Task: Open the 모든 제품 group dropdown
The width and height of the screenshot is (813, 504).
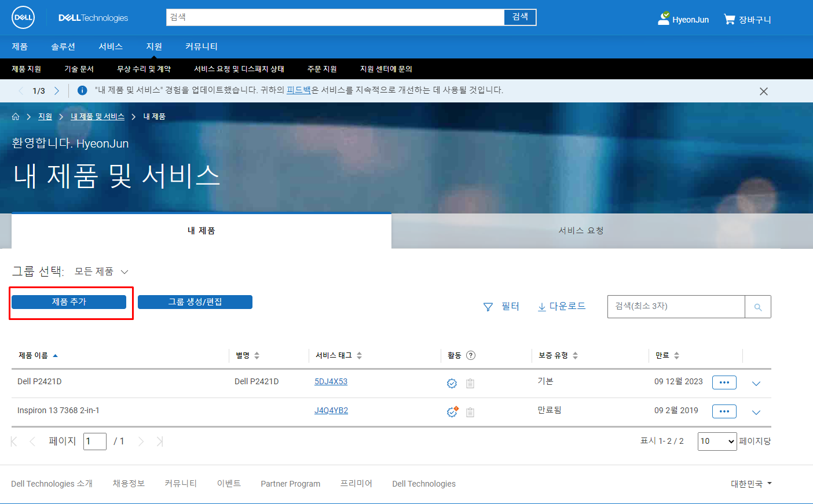Action: click(x=101, y=271)
